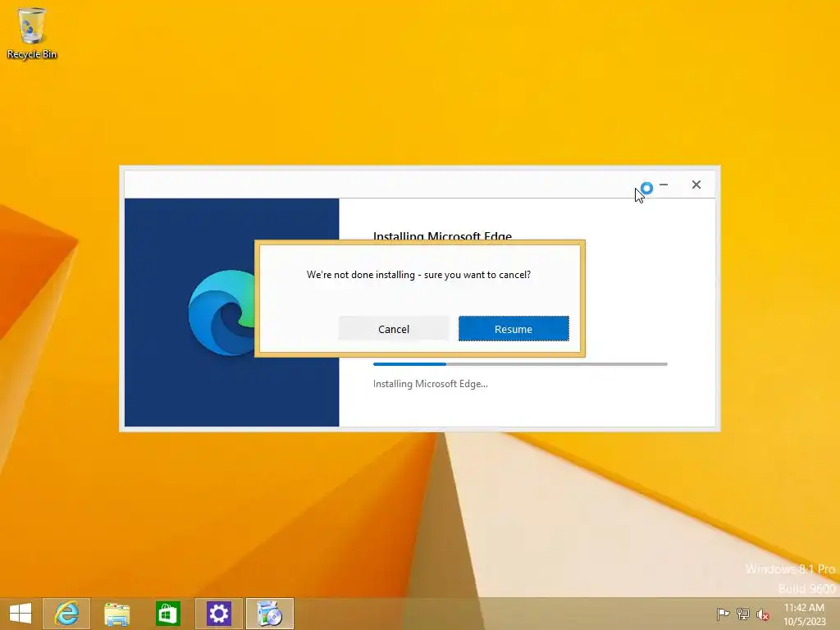840x630 pixels.
Task: Click the 'Installing Microsoft Edge...' status text
Action: point(430,384)
